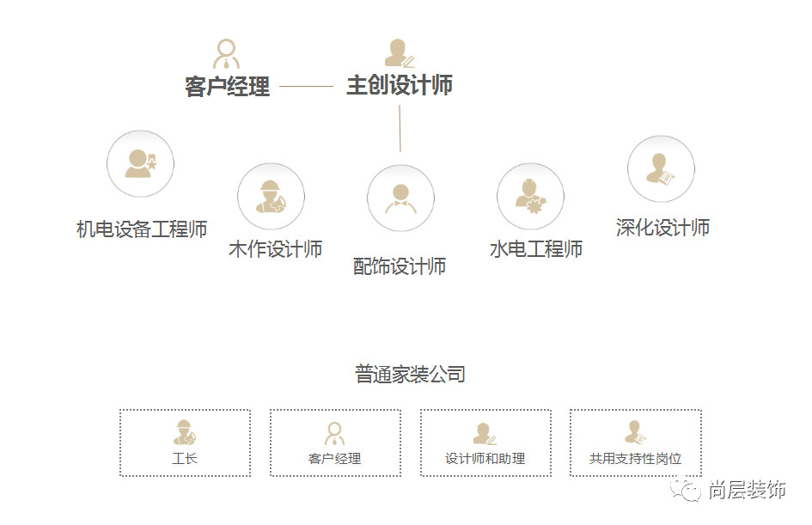Click the 客户经理 person icon at top
This screenshot has height=525, width=812.
click(x=226, y=54)
